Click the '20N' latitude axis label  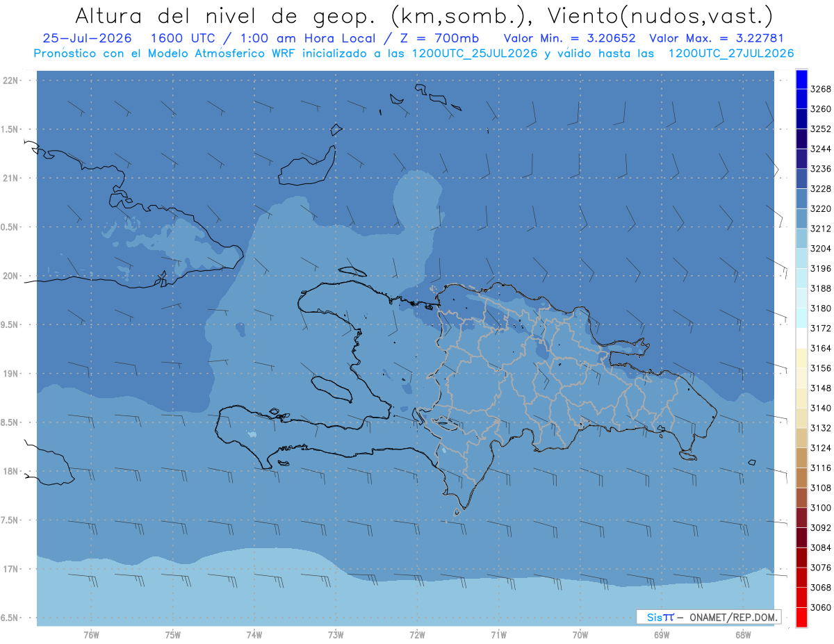(x=11, y=276)
